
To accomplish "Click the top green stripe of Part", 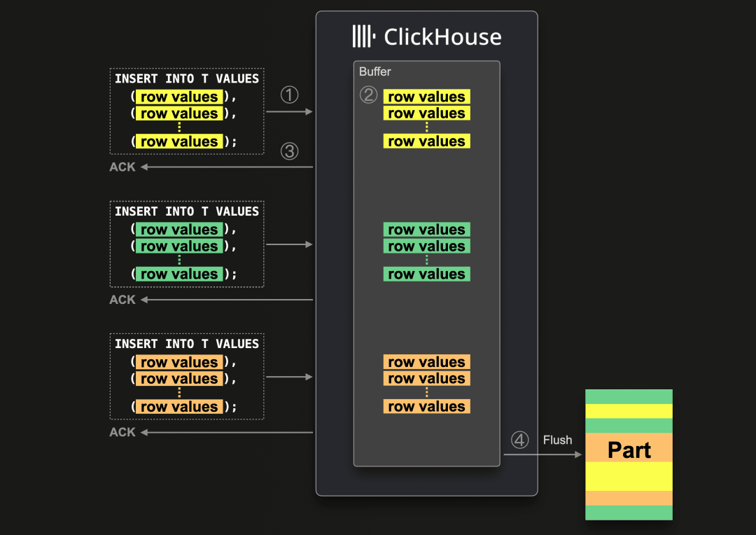I will [629, 396].
